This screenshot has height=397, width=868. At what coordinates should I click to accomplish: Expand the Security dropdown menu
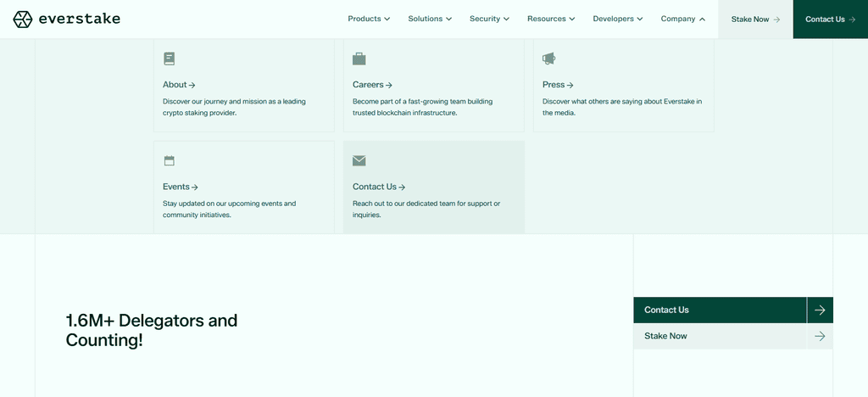pyautogui.click(x=489, y=19)
